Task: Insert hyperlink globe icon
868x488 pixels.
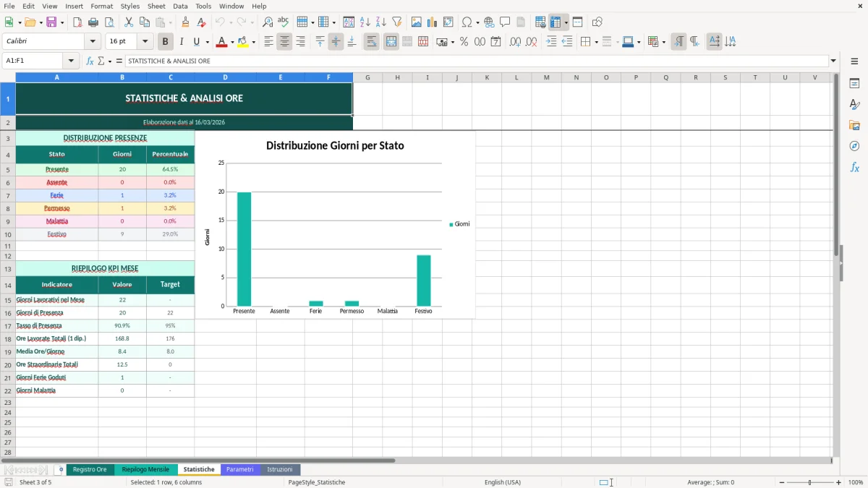Action: (x=489, y=22)
